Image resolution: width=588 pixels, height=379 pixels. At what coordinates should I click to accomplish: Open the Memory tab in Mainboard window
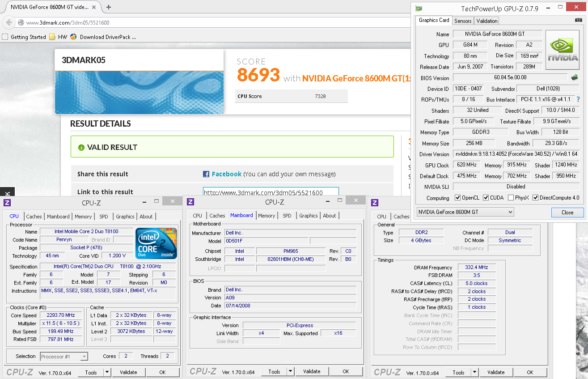pos(267,216)
